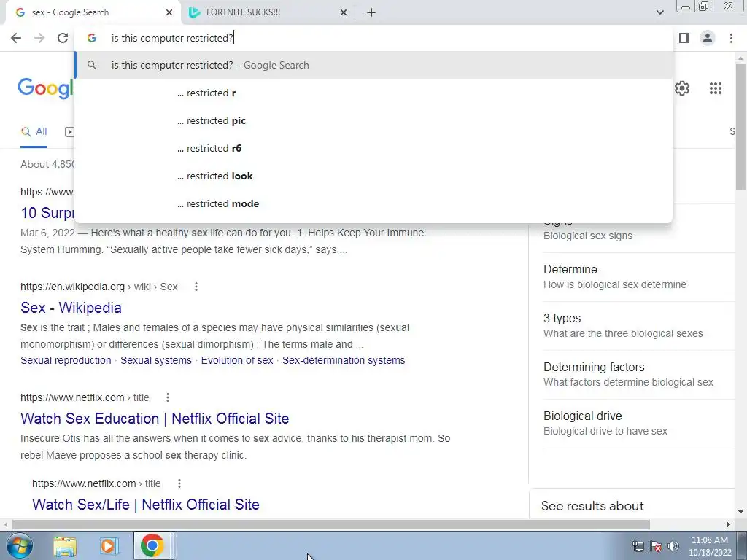
Task: Click the Google logo
Action: click(46, 88)
